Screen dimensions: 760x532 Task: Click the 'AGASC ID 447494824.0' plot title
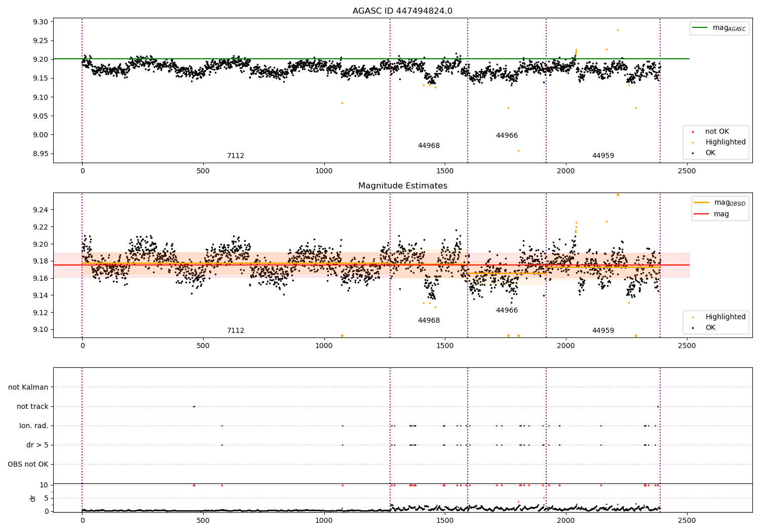point(402,11)
